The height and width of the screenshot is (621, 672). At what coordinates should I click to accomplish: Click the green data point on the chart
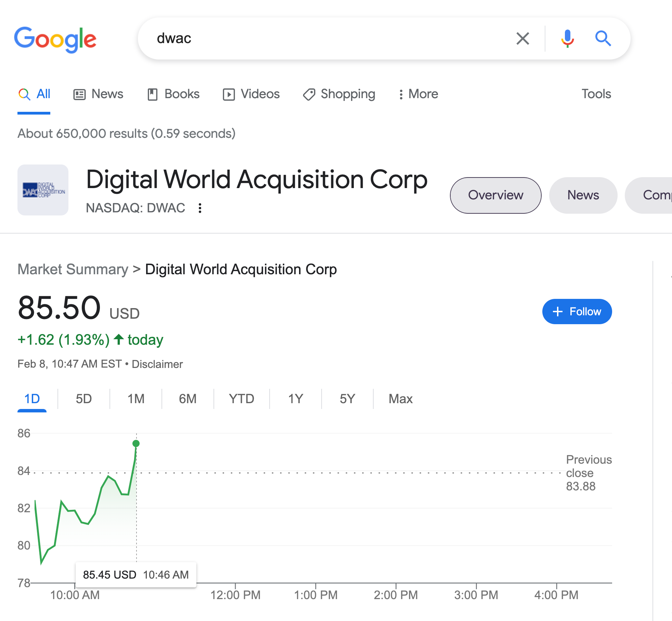[136, 444]
